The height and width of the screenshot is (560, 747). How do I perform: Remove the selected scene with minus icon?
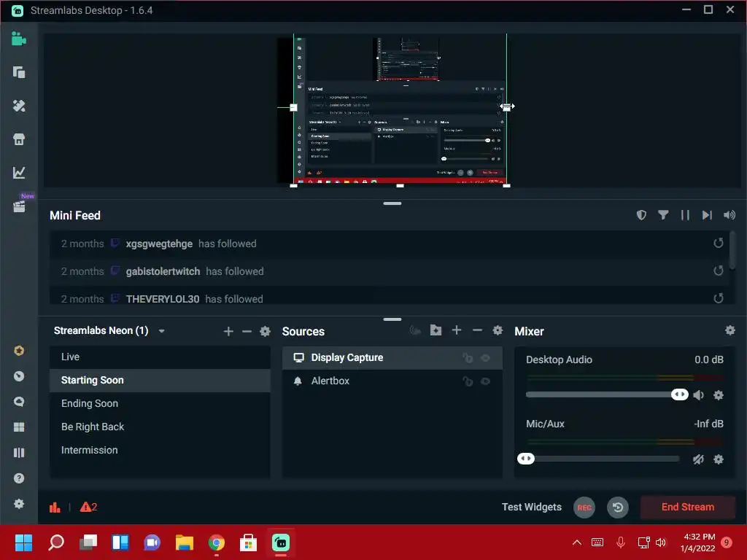click(247, 332)
